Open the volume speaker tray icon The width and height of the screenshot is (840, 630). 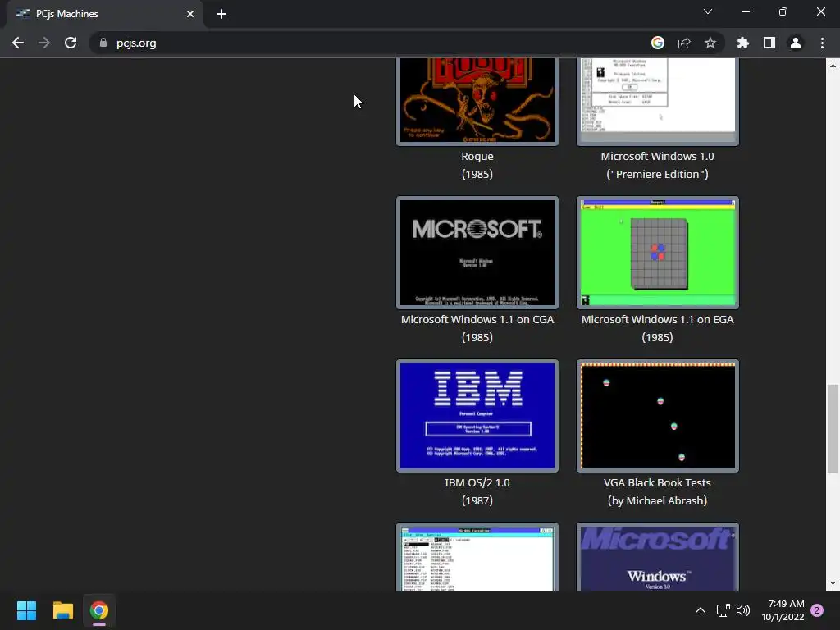pos(743,610)
